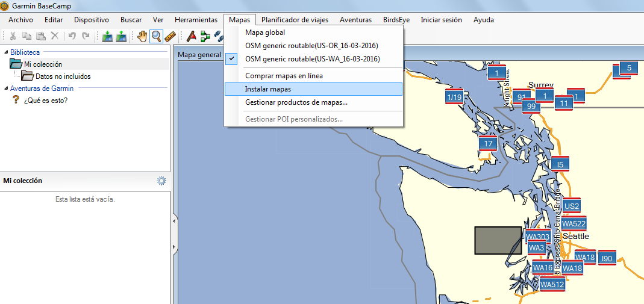
Task: Click the WA512 highway shield on map
Action: (x=552, y=284)
